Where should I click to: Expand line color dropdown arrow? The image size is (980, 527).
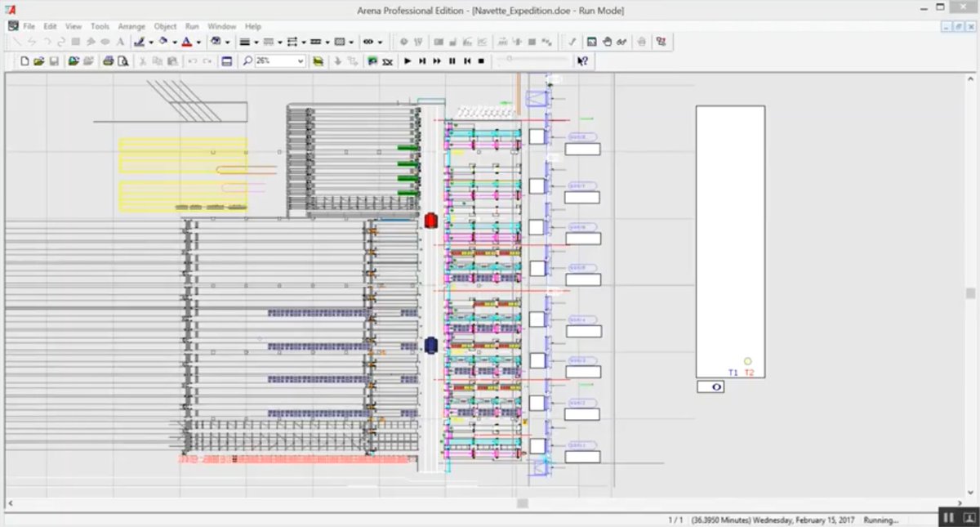150,42
